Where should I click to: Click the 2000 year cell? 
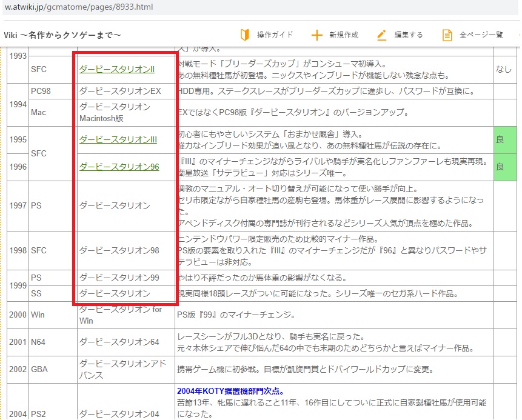(18, 315)
